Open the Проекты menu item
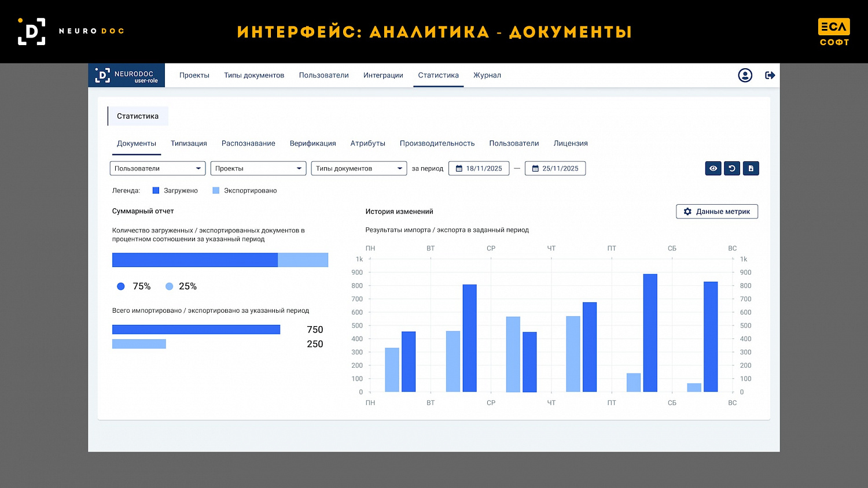Viewport: 868px width, 488px height. (x=194, y=75)
